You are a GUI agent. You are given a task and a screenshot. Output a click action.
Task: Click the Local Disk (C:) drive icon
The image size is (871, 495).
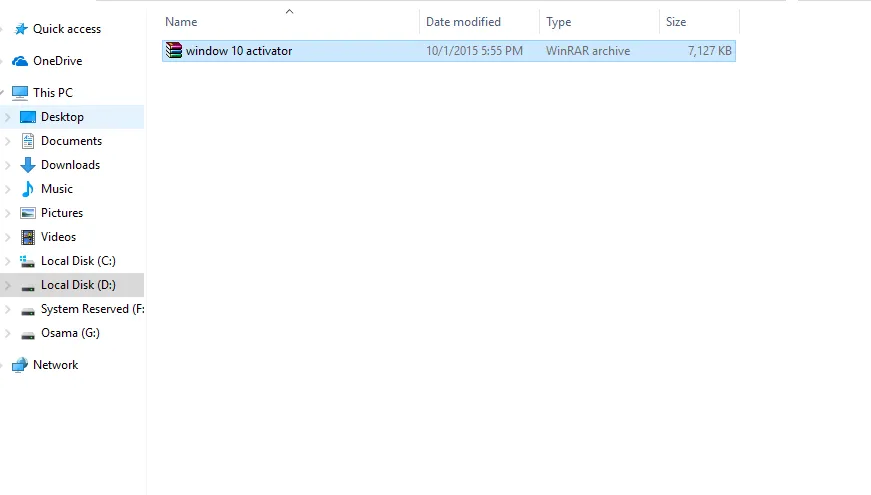tap(28, 261)
